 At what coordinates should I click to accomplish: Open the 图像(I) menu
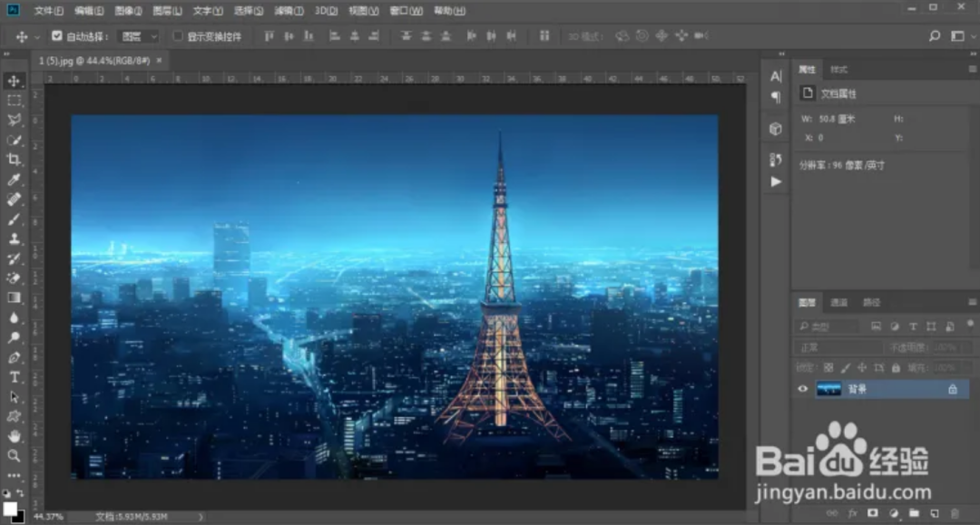129,11
